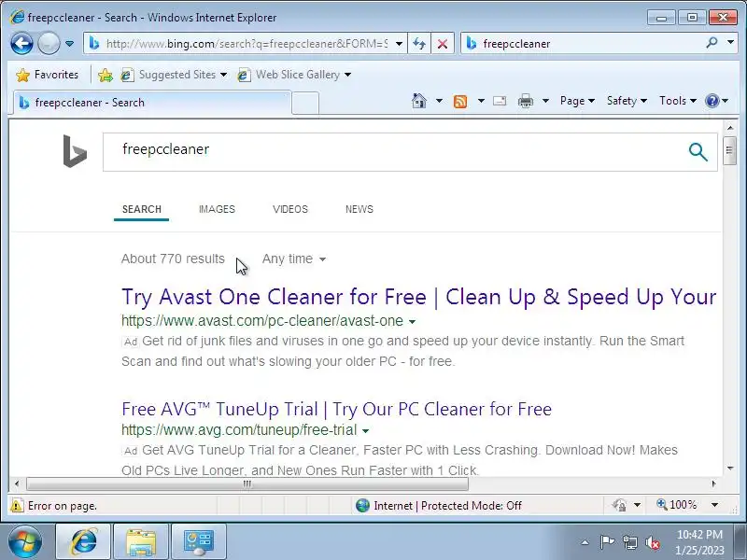Open the Page menu

coord(577,101)
